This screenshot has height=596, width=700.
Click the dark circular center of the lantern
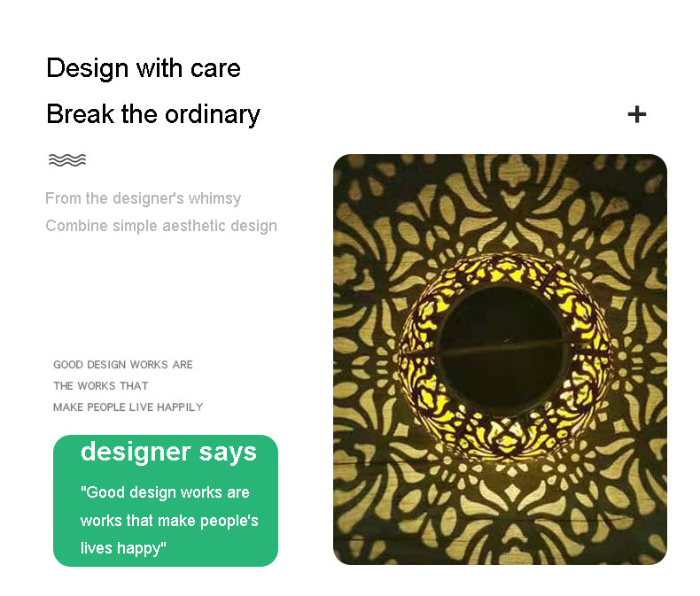click(x=503, y=350)
